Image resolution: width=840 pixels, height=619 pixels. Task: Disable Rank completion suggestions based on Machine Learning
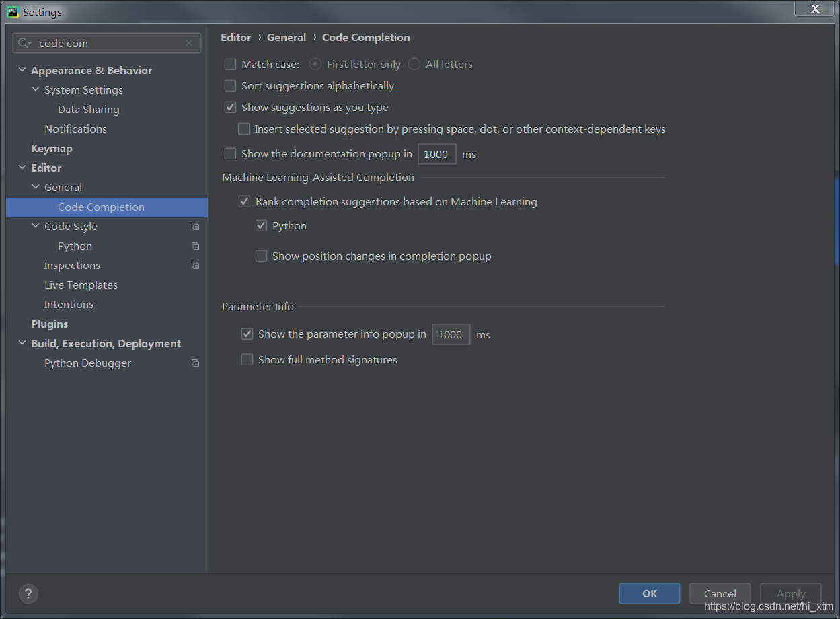point(245,201)
